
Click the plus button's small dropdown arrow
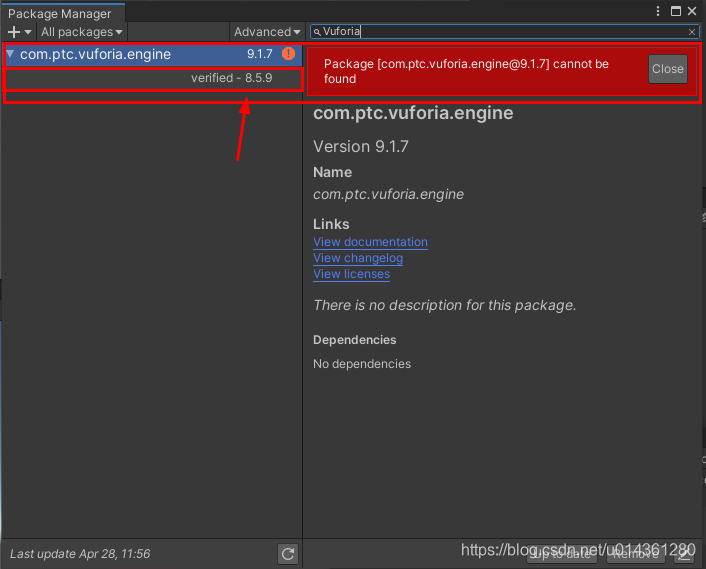[x=27, y=32]
